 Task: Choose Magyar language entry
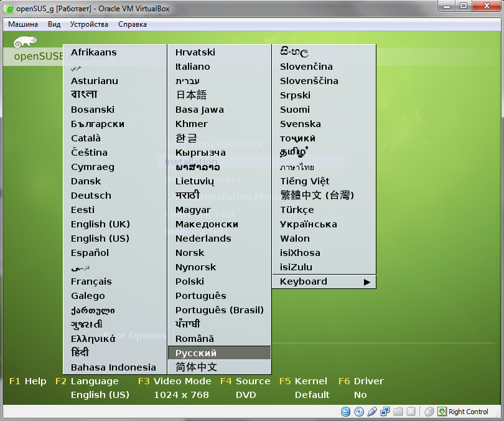point(219,210)
